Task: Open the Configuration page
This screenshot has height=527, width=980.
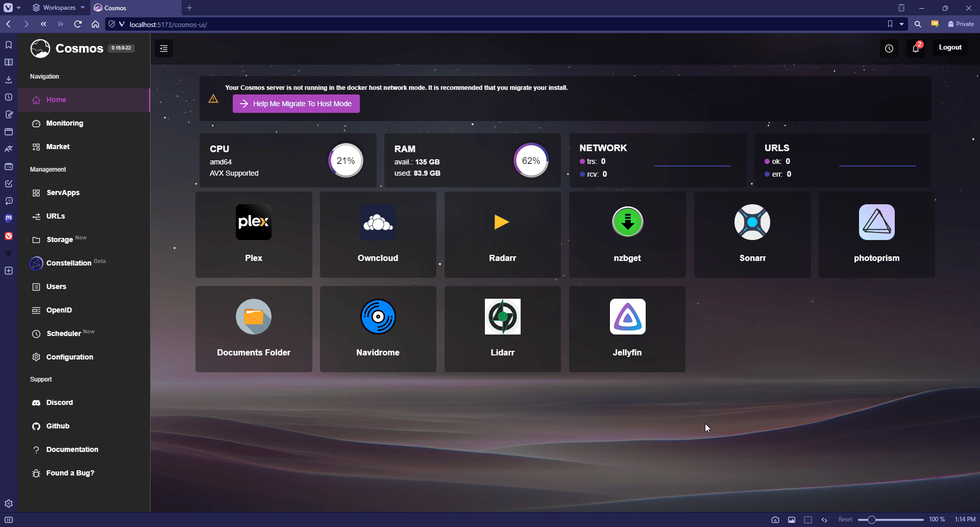Action: 84,357
